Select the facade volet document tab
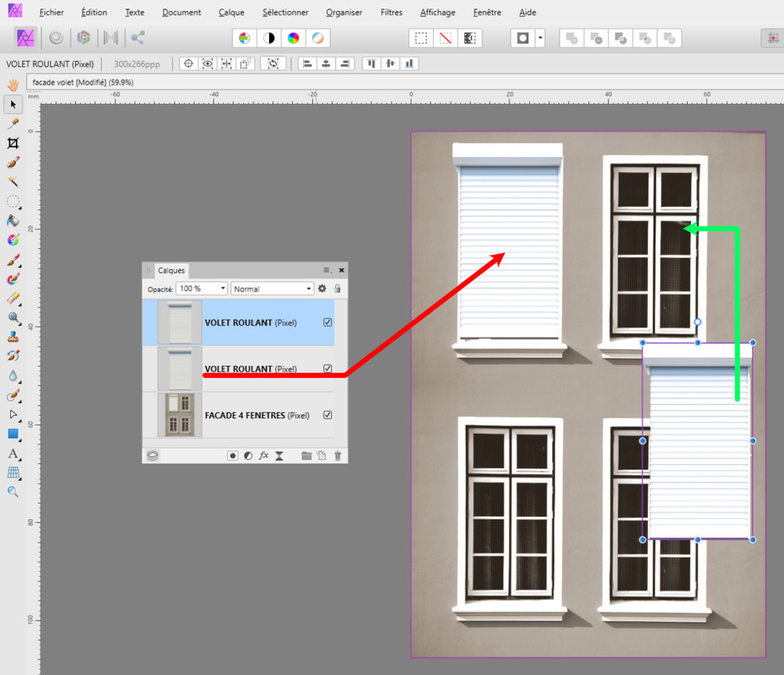Viewport: 784px width, 675px height. [83, 83]
